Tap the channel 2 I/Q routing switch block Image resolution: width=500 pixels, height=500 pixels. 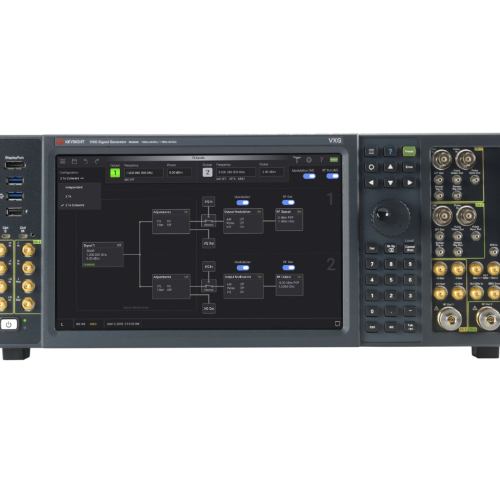click(209, 286)
